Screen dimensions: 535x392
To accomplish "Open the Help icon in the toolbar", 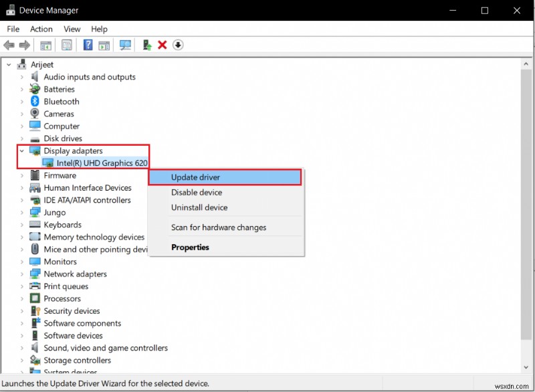I will click(x=88, y=45).
